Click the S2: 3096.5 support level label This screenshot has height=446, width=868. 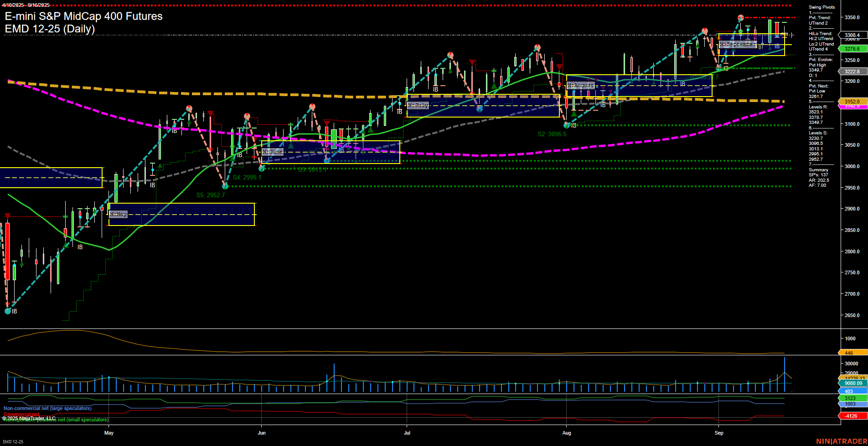(552, 134)
